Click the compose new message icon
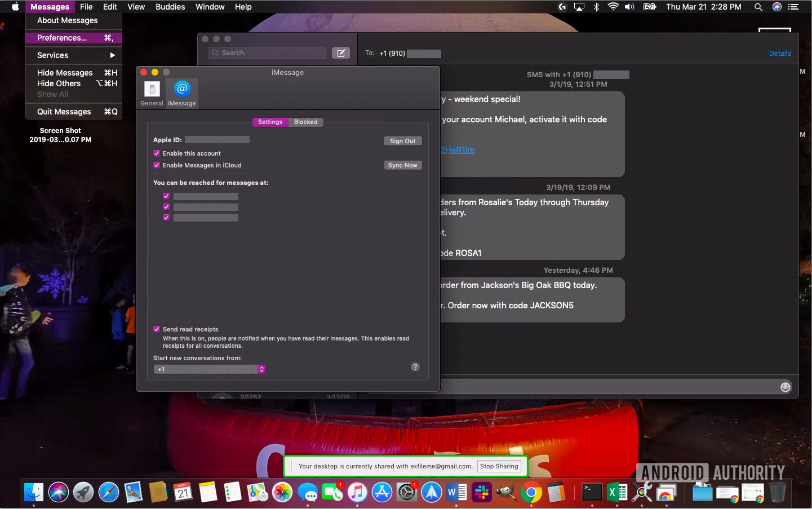 [x=341, y=53]
